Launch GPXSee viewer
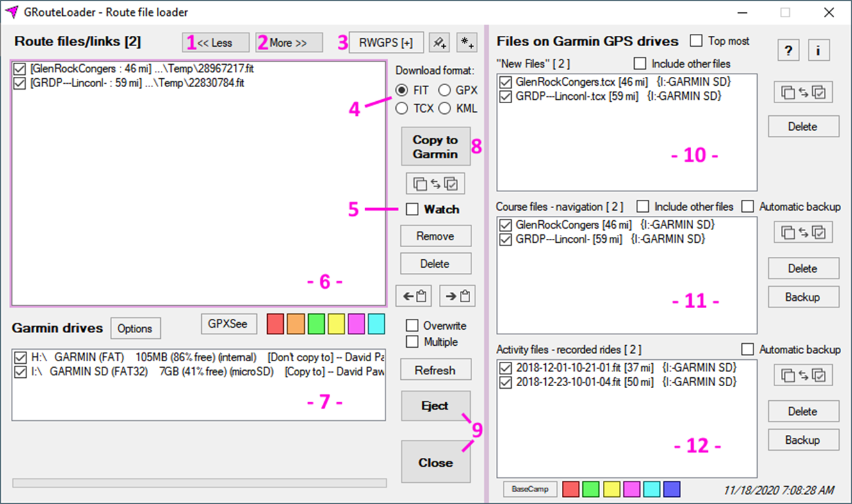 click(229, 324)
